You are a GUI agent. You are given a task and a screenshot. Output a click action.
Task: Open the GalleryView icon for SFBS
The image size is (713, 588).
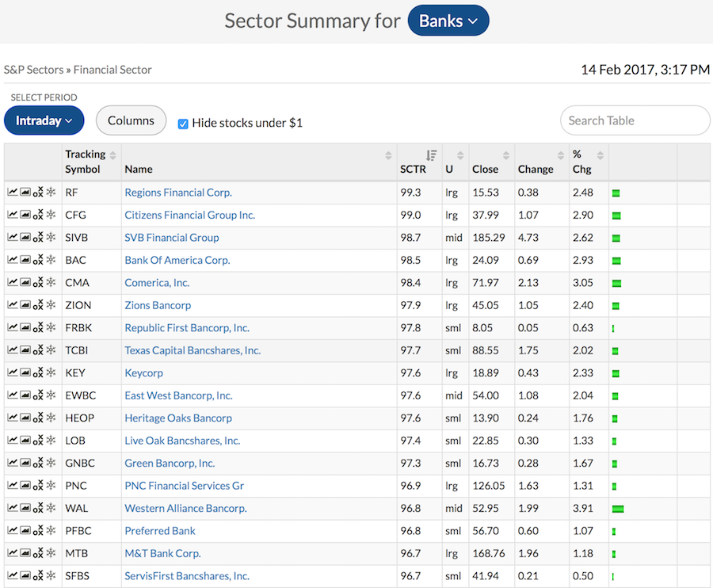pos(25,575)
